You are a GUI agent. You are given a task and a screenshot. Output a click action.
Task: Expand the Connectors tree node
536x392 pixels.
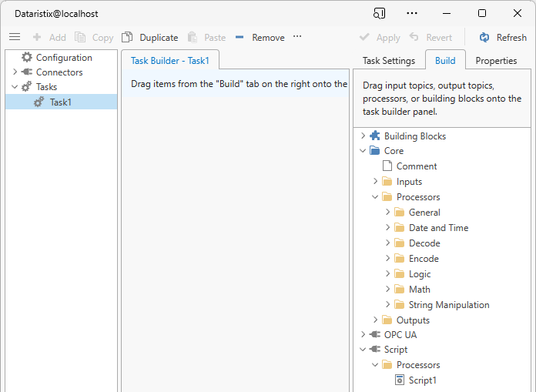pyautogui.click(x=15, y=72)
